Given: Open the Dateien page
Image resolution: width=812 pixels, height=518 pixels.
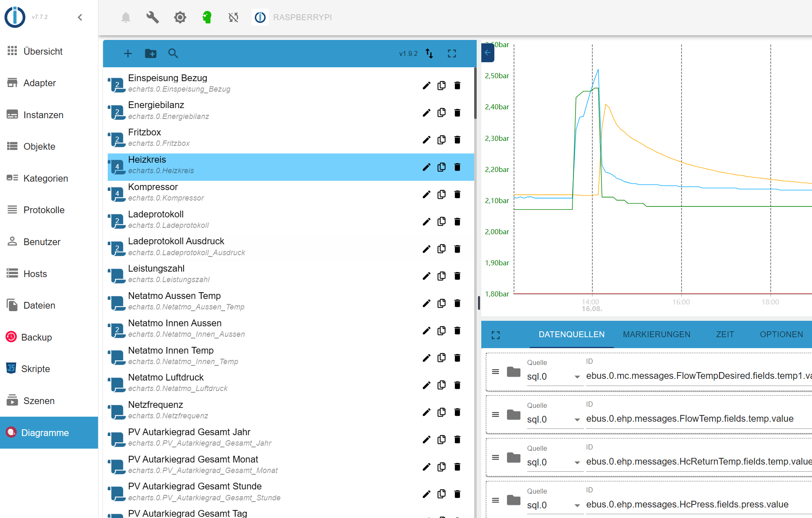Looking at the screenshot, I should click(x=49, y=305).
